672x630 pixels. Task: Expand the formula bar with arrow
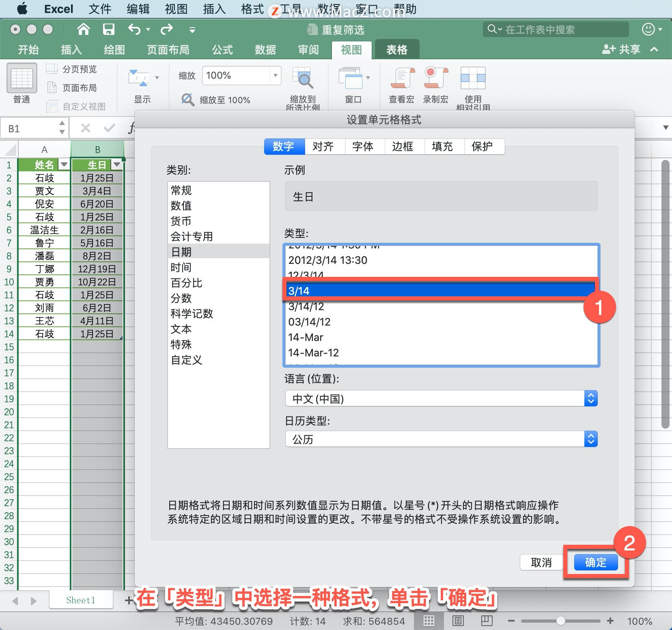[x=666, y=128]
